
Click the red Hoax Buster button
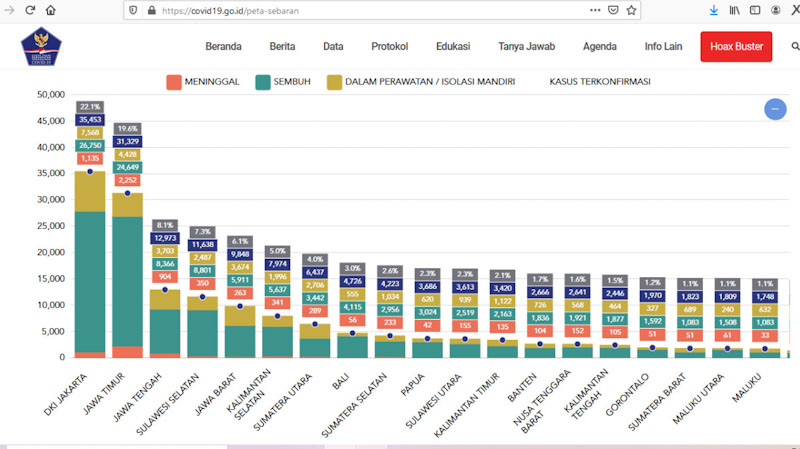[x=736, y=47]
